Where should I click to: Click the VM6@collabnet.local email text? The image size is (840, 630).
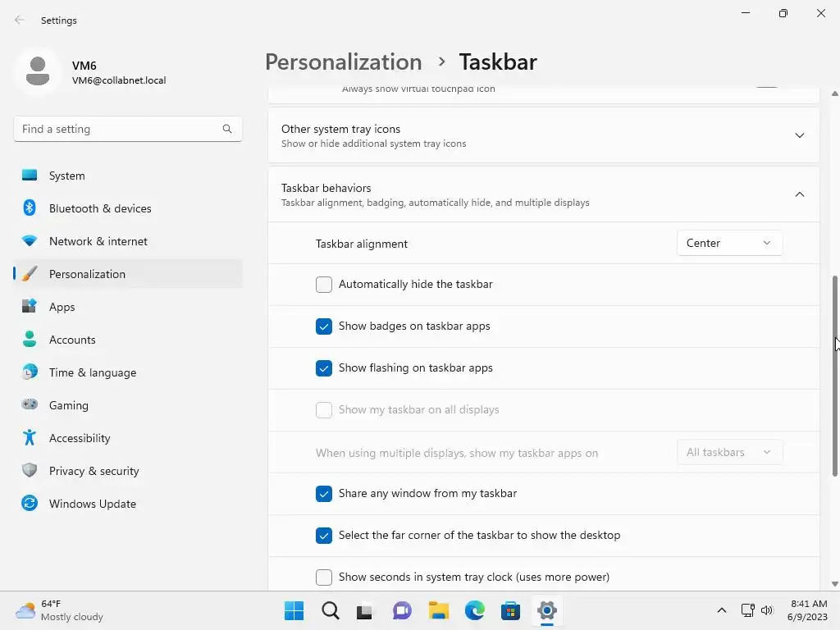[x=119, y=80]
